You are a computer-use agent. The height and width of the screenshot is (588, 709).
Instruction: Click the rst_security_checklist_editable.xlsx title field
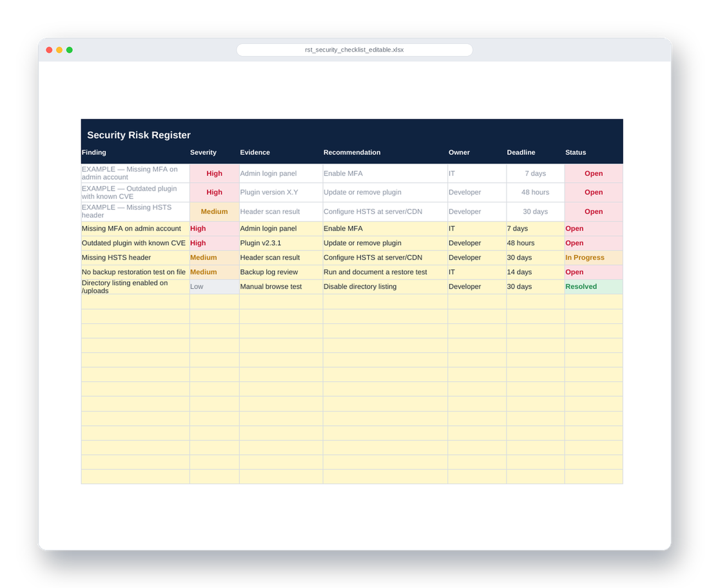pyautogui.click(x=354, y=50)
